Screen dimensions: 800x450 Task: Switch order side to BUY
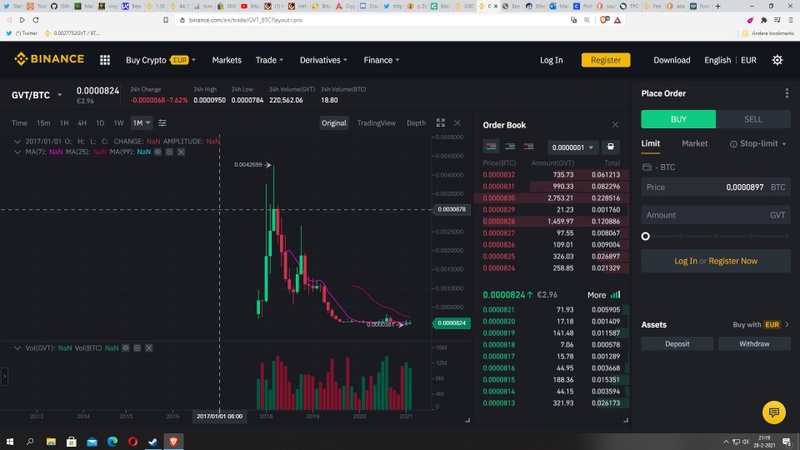point(678,119)
